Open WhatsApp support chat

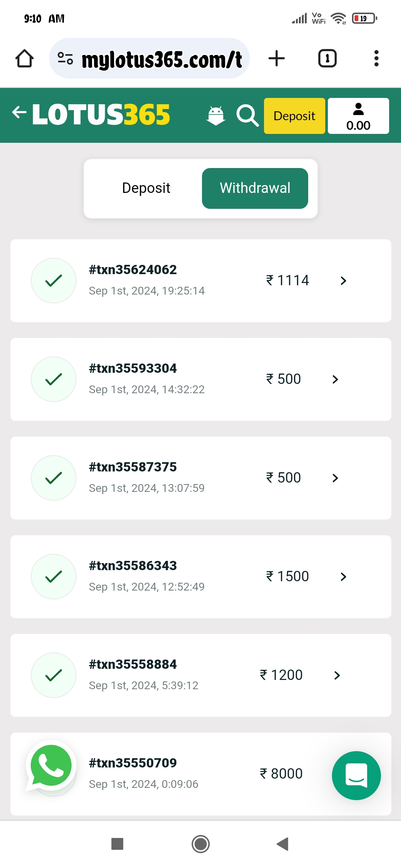pos(51,766)
